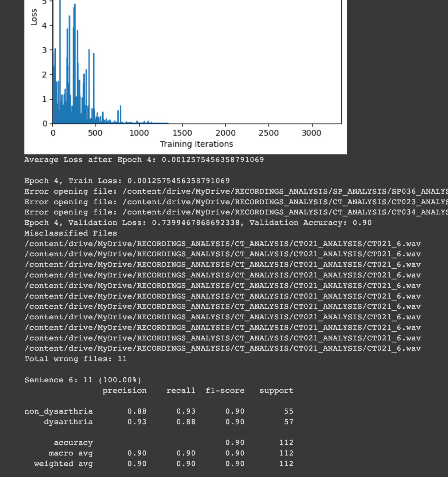Click 'Average Loss after Epoch 4' line
The height and width of the screenshot is (477, 448).
pyautogui.click(x=144, y=160)
